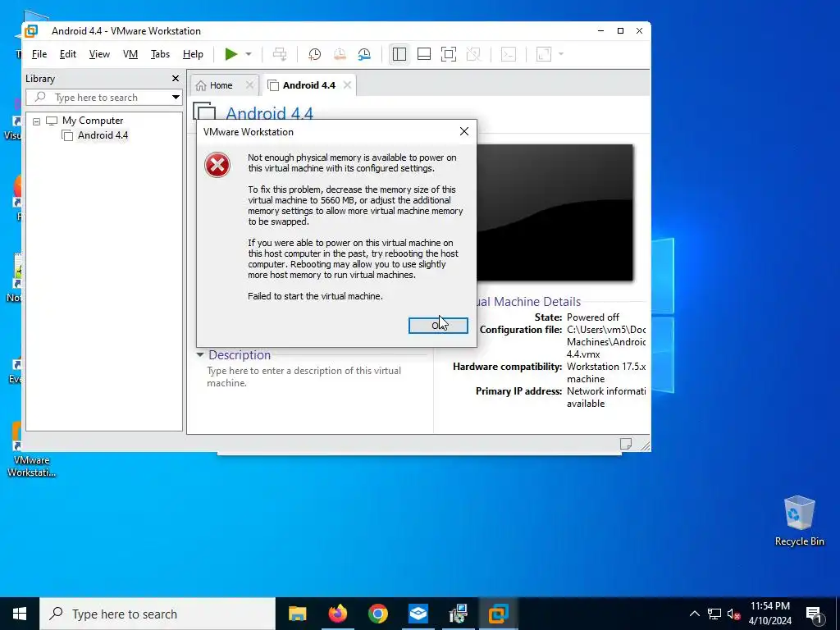Click the revert to snapshot icon
Viewport: 840px width, 630px height.
click(340, 54)
